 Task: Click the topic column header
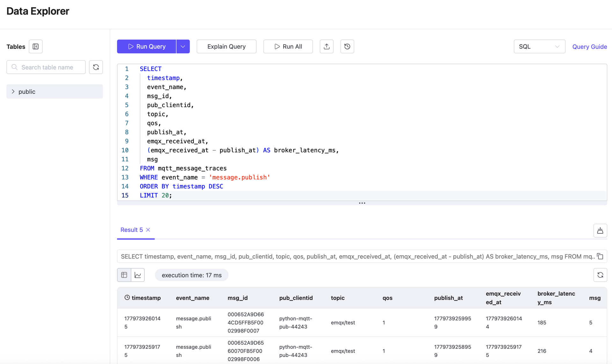click(x=338, y=298)
